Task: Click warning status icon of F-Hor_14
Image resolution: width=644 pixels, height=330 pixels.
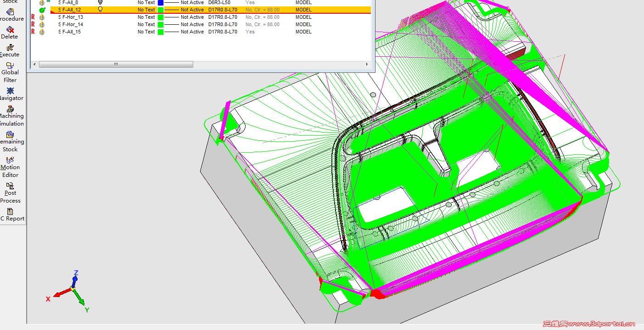Action: pos(42,24)
